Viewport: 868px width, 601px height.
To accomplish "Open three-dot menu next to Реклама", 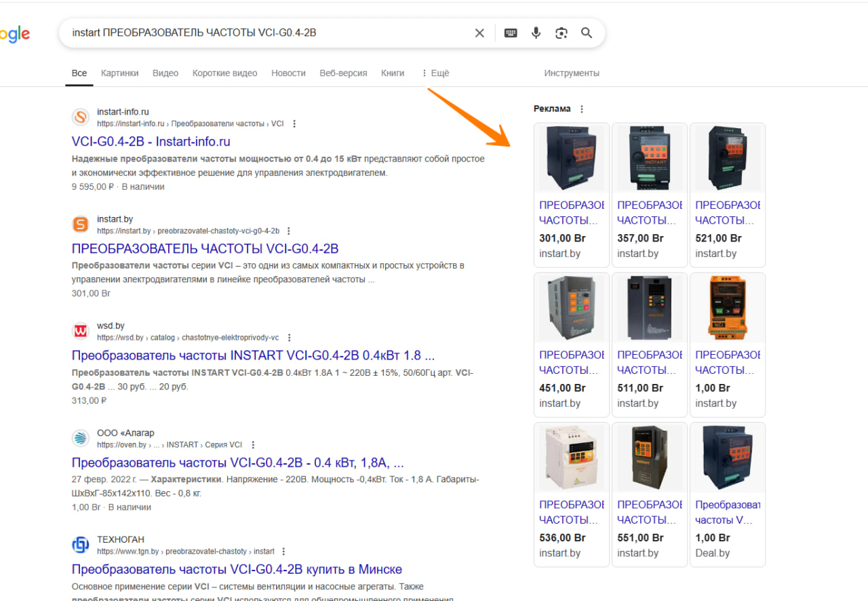I will 581,109.
